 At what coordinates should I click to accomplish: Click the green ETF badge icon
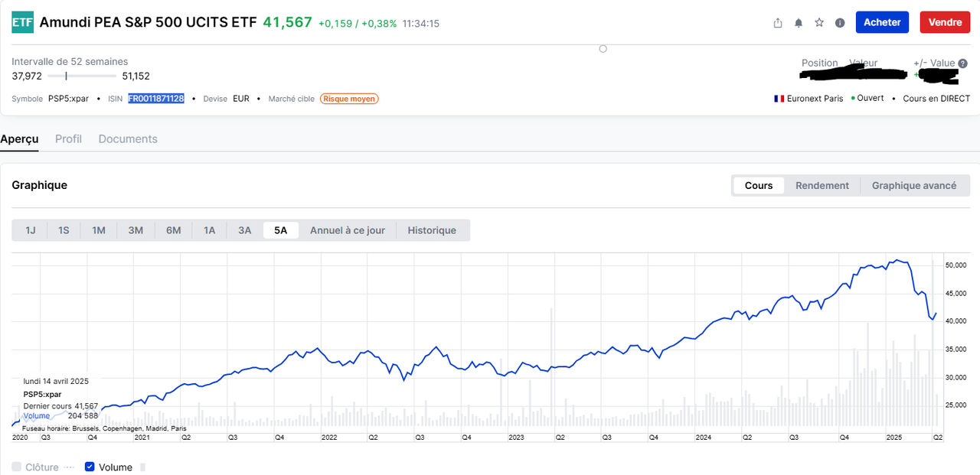click(x=22, y=22)
